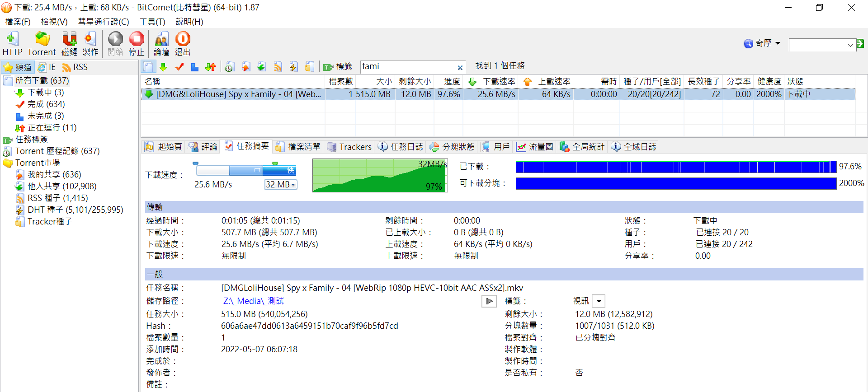Click my shares filter icon
The width and height of the screenshot is (868, 392).
pos(245,67)
